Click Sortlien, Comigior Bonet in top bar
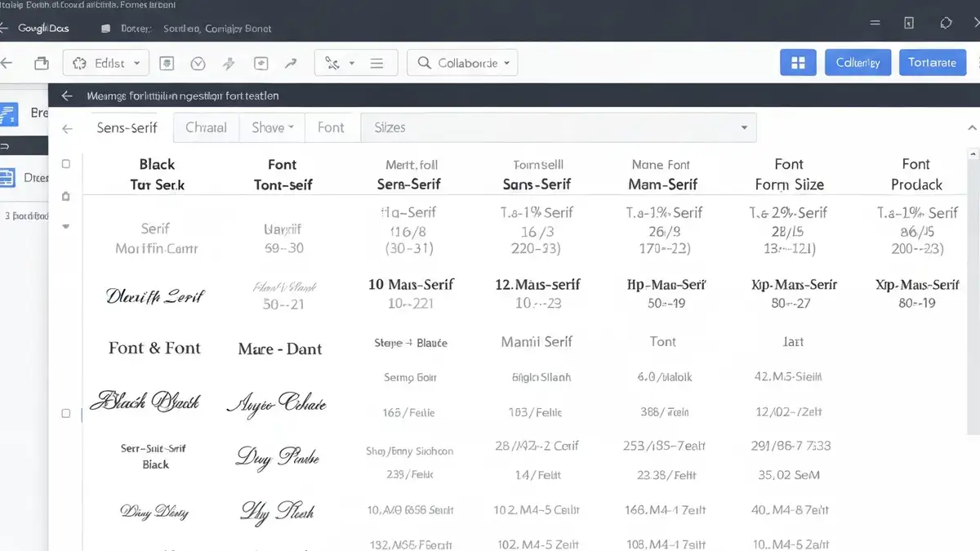Viewport: 980px width, 551px height. 217,29
